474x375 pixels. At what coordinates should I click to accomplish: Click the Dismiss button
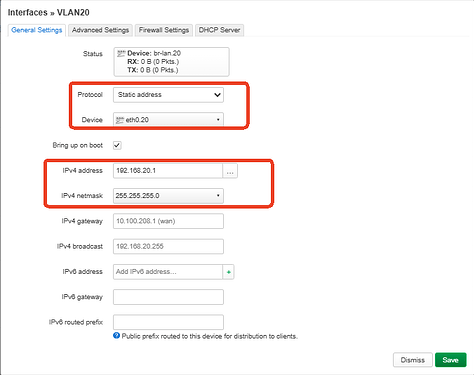point(413,360)
